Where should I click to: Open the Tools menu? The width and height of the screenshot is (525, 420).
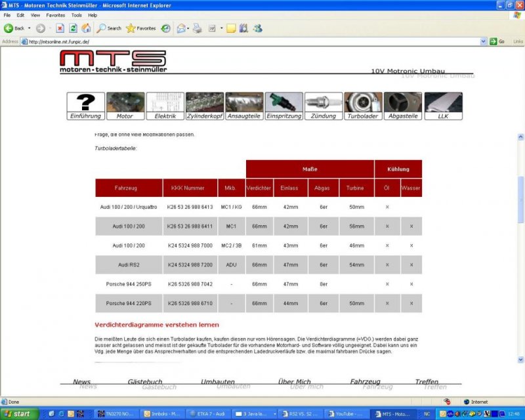coord(77,14)
